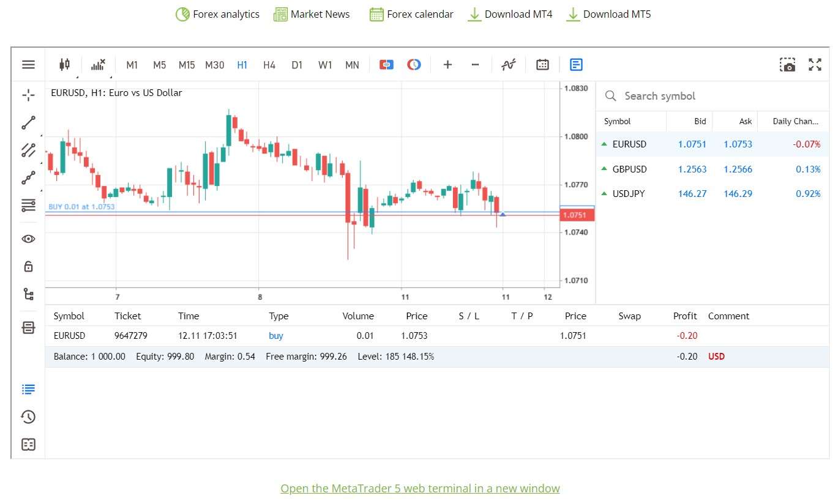The width and height of the screenshot is (838, 504).
Task: Click the Profit column header
Action: click(x=685, y=316)
